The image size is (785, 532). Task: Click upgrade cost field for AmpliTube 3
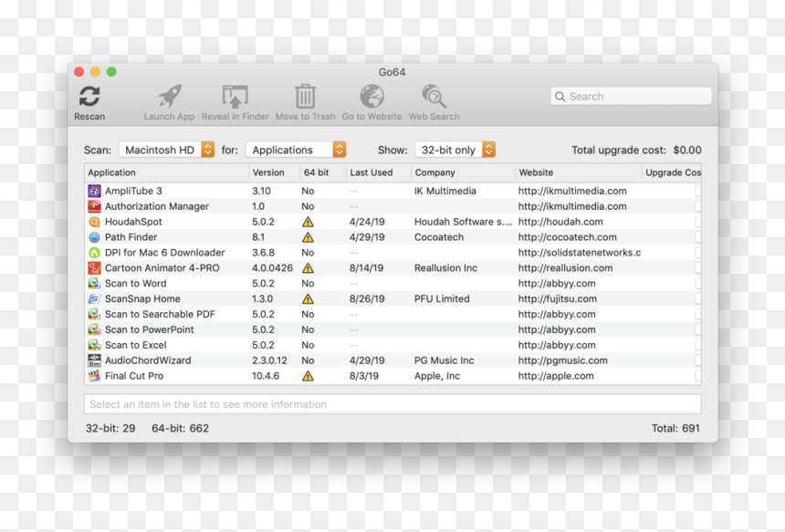697,192
